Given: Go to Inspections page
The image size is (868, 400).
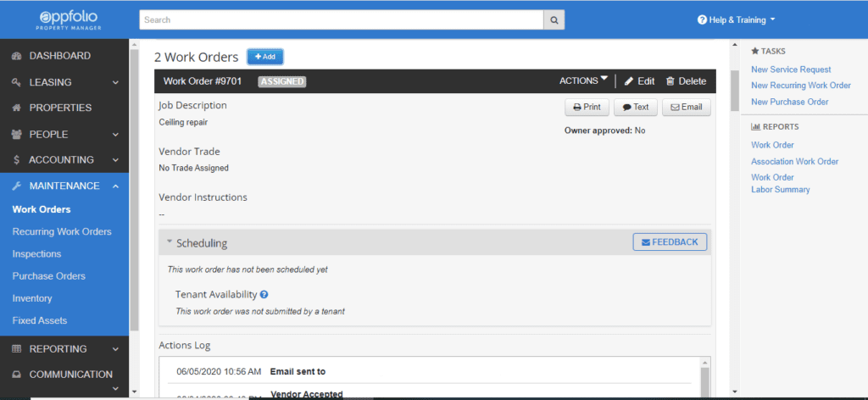Looking at the screenshot, I should (36, 254).
